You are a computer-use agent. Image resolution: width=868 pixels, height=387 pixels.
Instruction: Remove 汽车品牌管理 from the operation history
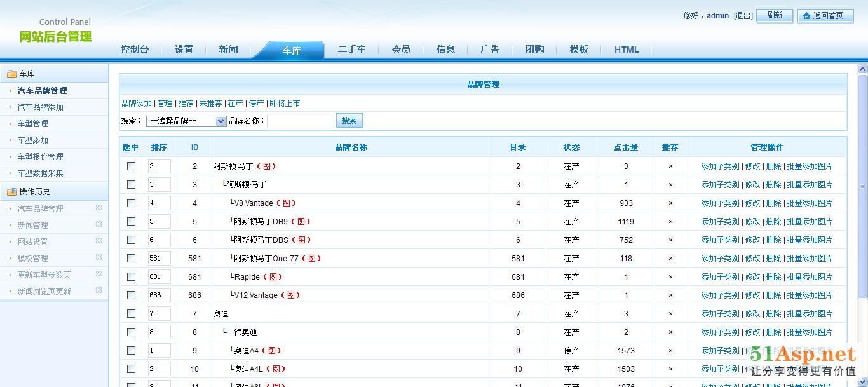(98, 208)
